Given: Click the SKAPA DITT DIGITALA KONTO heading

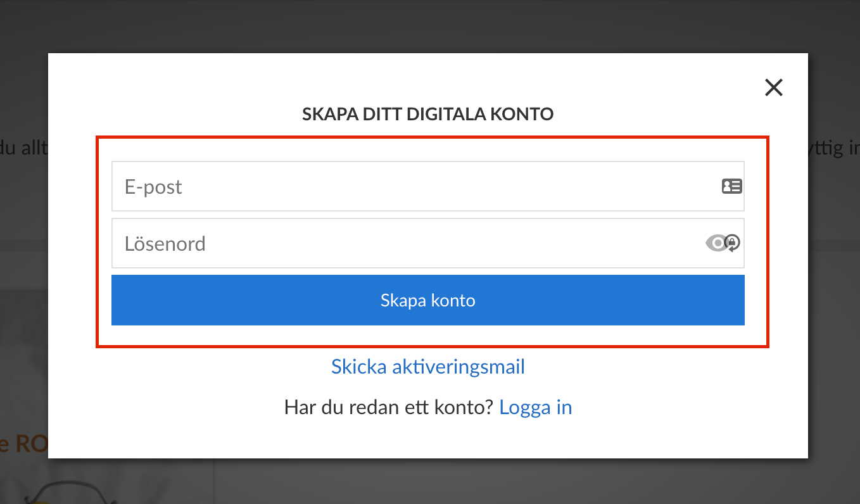Looking at the screenshot, I should click(427, 115).
